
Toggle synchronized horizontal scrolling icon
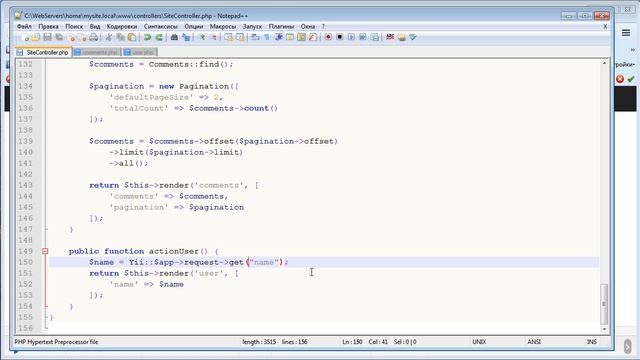coord(240,38)
